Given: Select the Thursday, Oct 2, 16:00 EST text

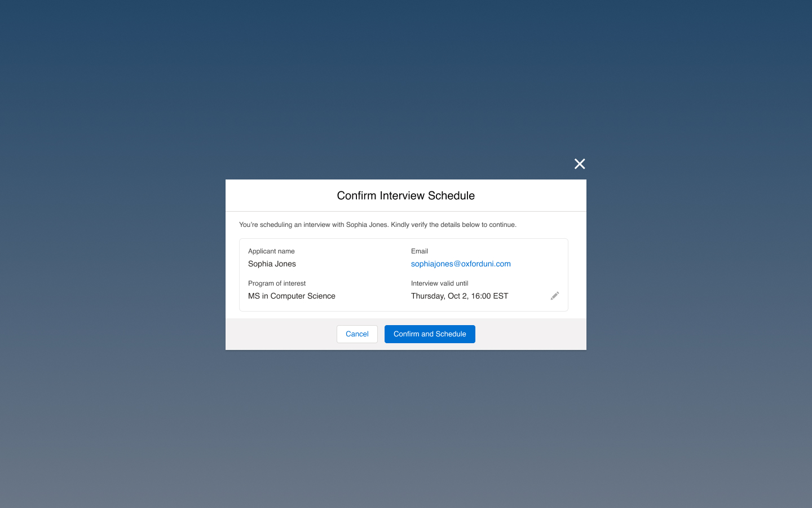Looking at the screenshot, I should pos(459,296).
